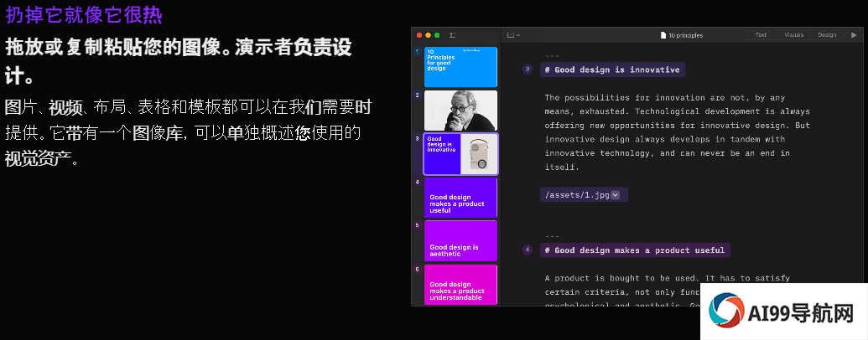Click the heading # Good design makes a product useful

pyautogui.click(x=635, y=250)
